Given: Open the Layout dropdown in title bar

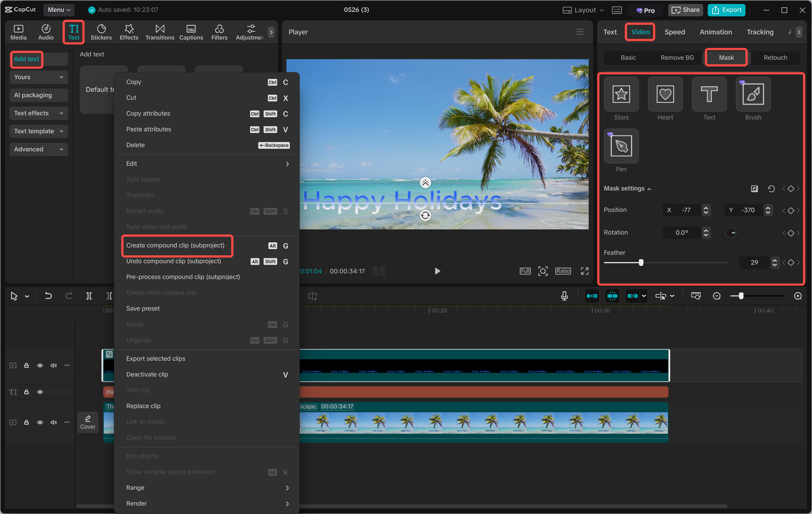Looking at the screenshot, I should click(583, 10).
